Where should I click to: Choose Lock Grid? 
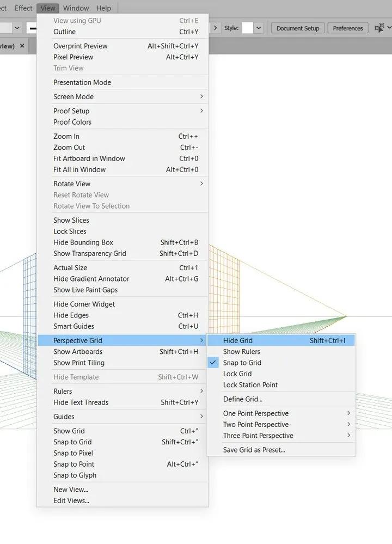pyautogui.click(x=281, y=374)
